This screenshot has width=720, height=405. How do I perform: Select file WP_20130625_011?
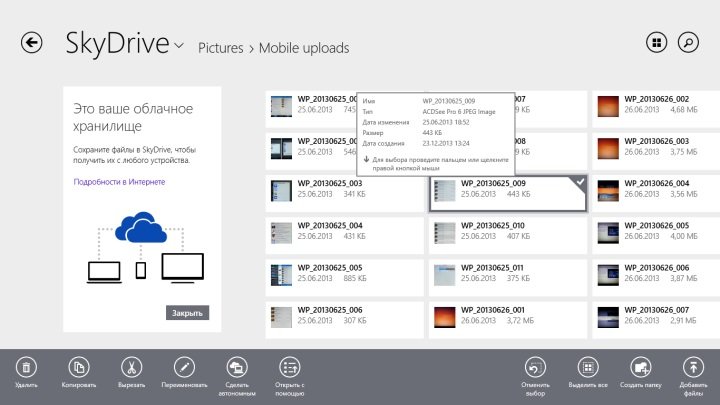coord(508,278)
